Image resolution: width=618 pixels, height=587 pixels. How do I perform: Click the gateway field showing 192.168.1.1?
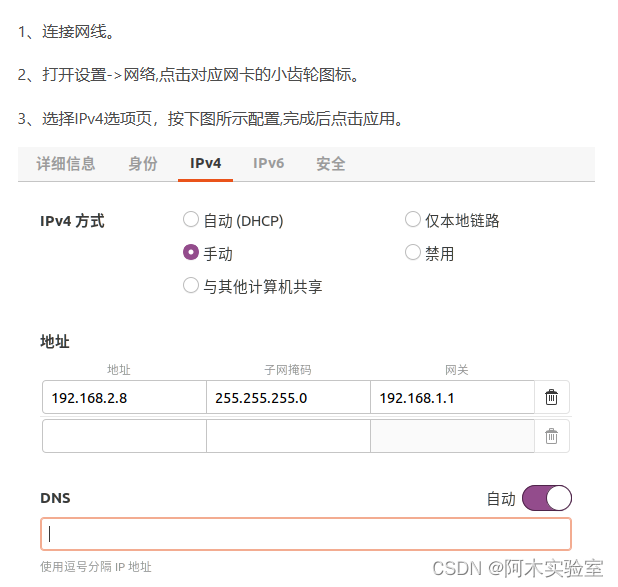[x=452, y=398]
